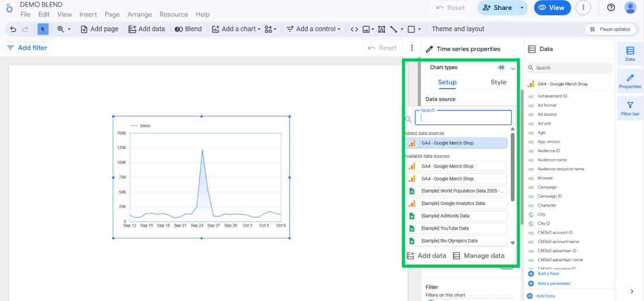Click the undo arrow in the toolbar
This screenshot has height=301, width=644.
(x=13, y=29)
